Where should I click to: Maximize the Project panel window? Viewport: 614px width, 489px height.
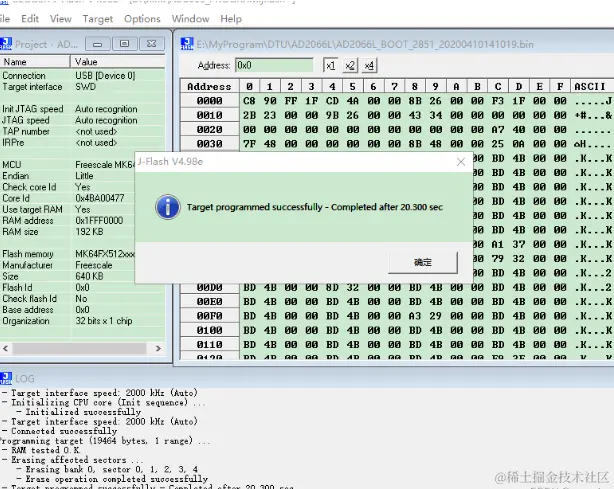click(125, 44)
